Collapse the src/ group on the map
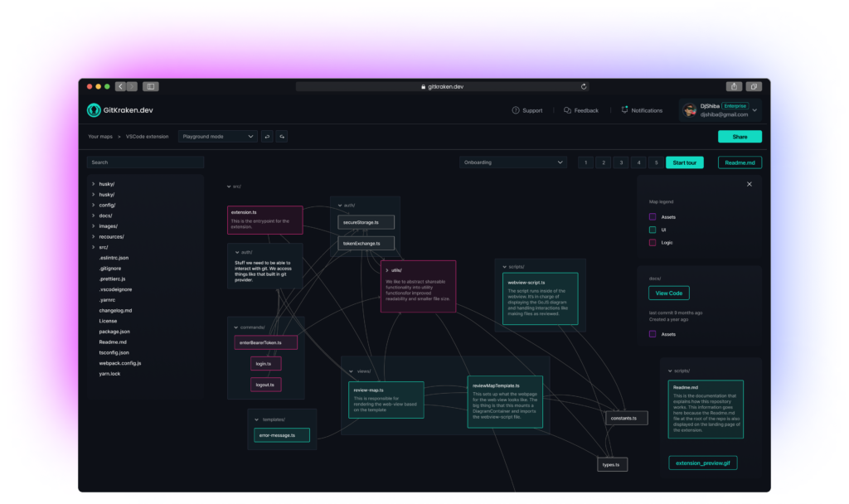Viewport: 849px width, 504px height. point(229,187)
